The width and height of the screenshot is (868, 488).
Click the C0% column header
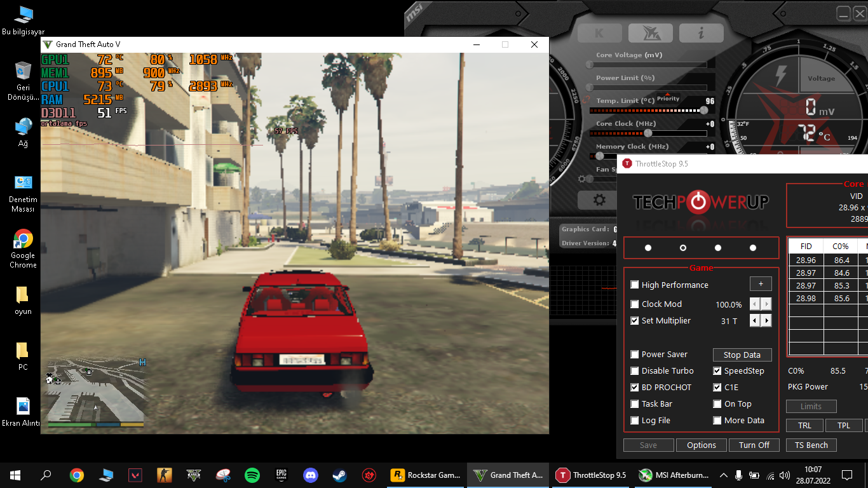click(x=841, y=247)
